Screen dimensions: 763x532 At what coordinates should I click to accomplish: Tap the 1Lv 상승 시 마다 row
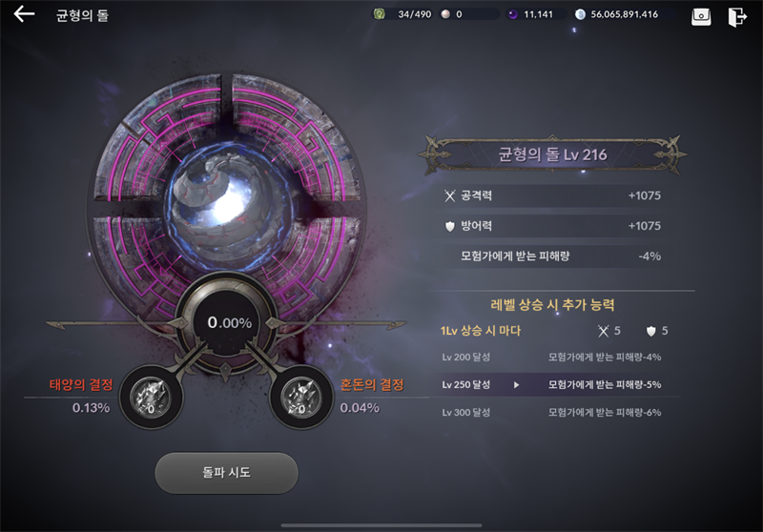click(x=554, y=331)
